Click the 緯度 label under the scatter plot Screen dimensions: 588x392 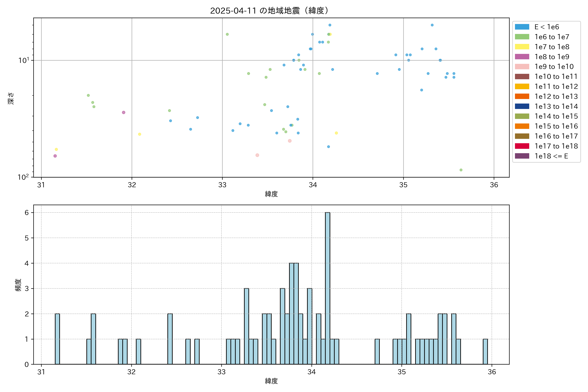(271, 194)
